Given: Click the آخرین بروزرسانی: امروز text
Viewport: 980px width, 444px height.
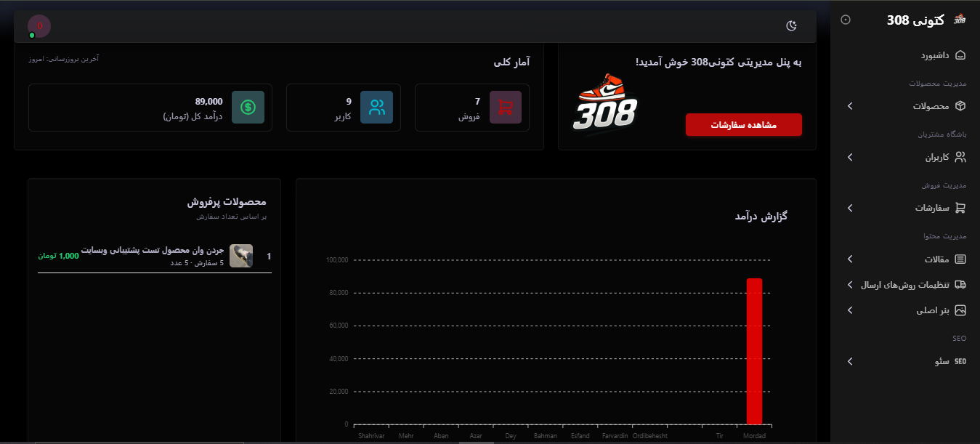Looking at the screenshot, I should coord(62,58).
